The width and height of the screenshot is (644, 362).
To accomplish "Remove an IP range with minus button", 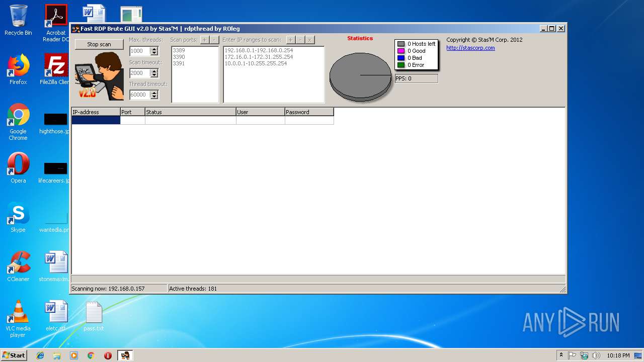I will point(300,40).
